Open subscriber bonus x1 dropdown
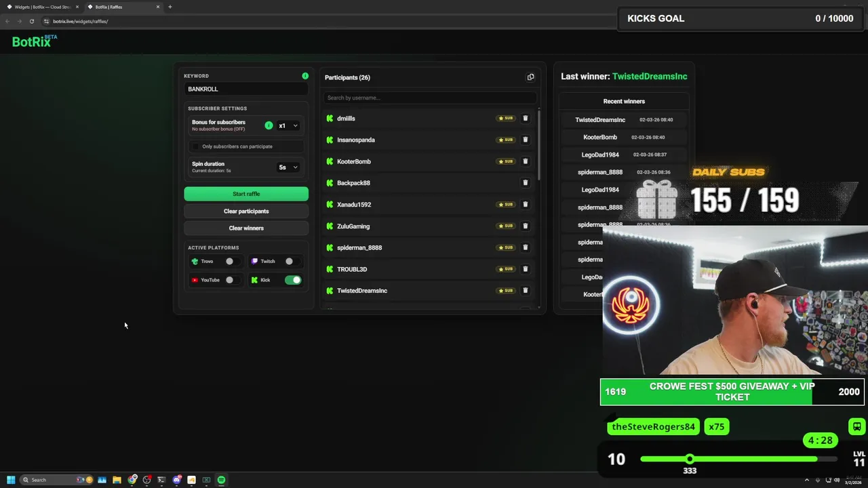The height and width of the screenshot is (488, 868). [288, 125]
